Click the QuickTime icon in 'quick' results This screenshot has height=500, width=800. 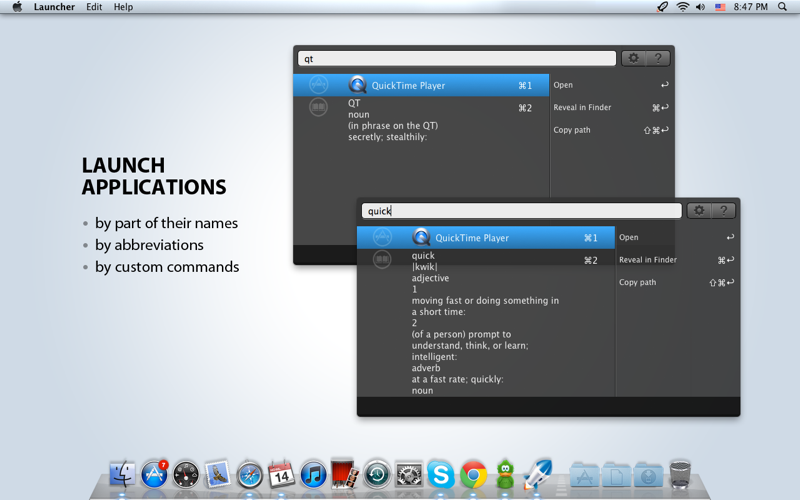421,237
